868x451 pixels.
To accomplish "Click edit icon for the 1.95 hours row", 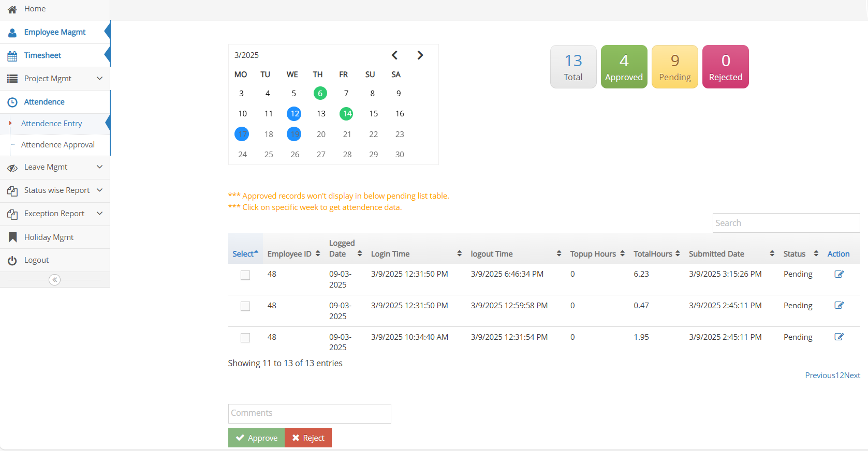I will pos(839,337).
